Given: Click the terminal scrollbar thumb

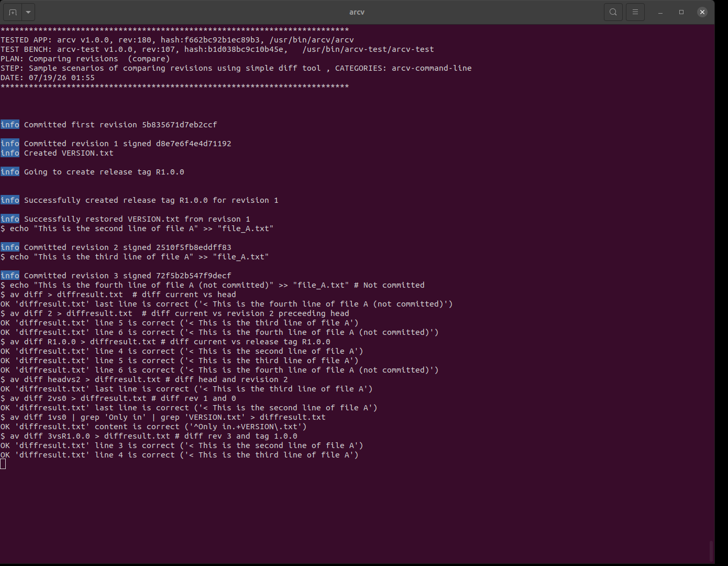Looking at the screenshot, I should 711,551.
